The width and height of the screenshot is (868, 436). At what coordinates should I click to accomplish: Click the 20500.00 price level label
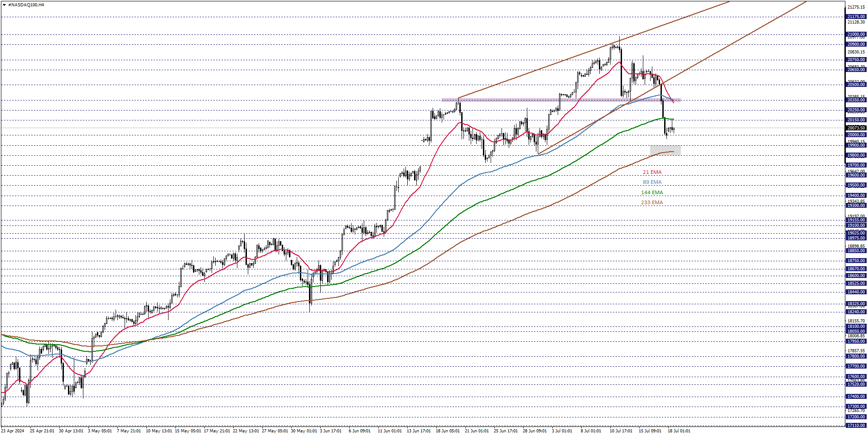point(856,85)
